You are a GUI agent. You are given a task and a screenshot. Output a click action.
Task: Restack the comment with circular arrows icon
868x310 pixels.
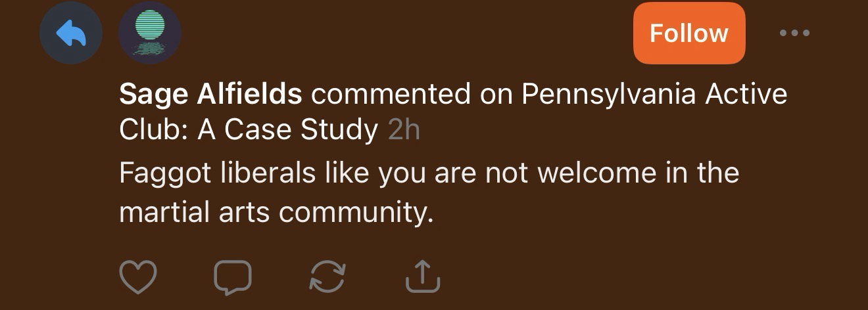[327, 277]
